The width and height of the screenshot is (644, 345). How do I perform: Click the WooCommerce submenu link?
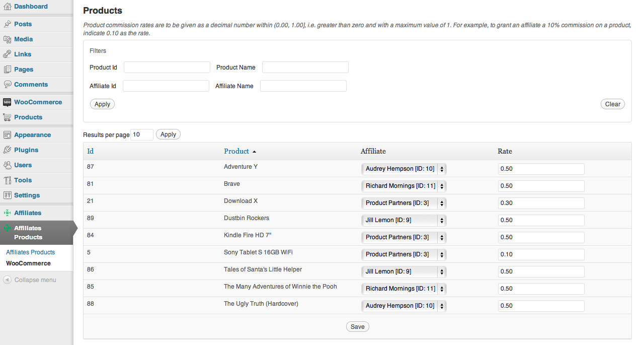click(28, 263)
